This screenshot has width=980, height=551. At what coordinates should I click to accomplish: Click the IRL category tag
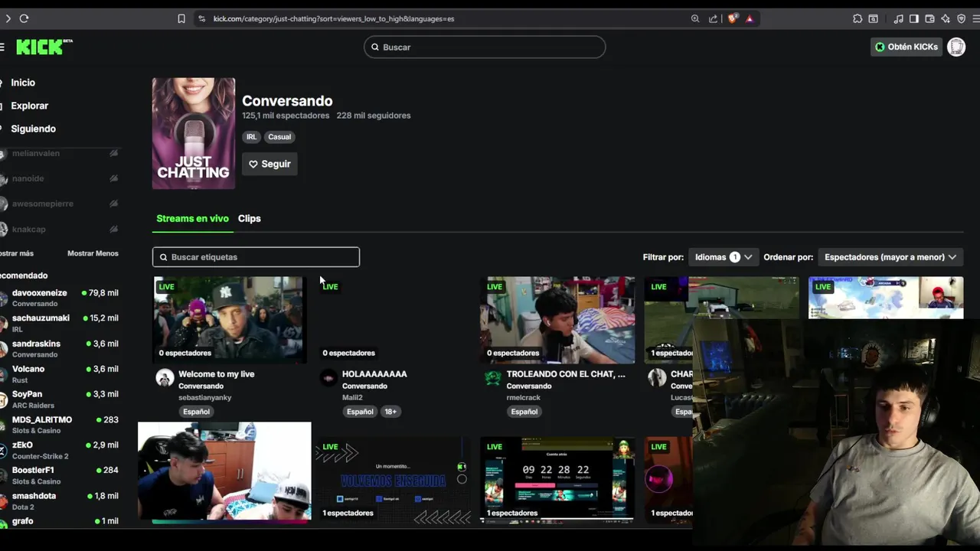pyautogui.click(x=251, y=137)
